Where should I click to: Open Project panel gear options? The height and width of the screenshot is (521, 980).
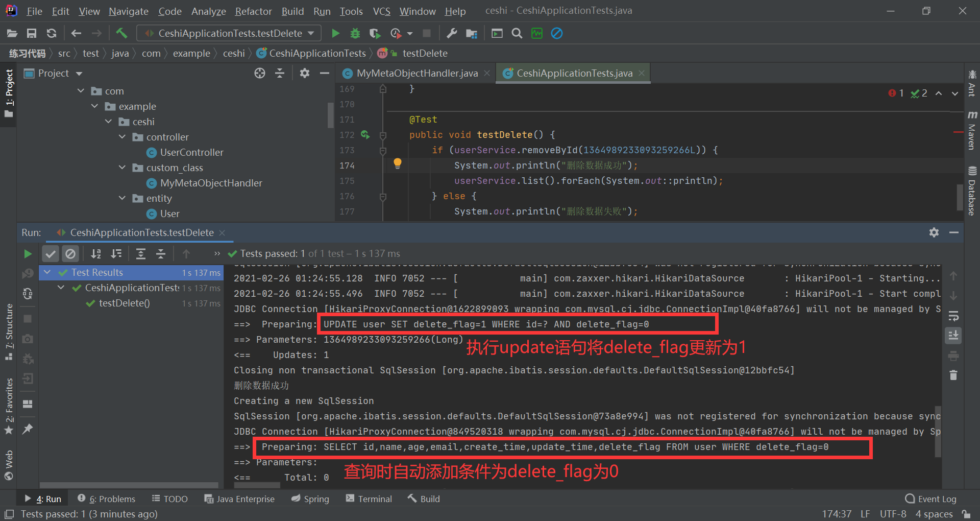tap(305, 73)
